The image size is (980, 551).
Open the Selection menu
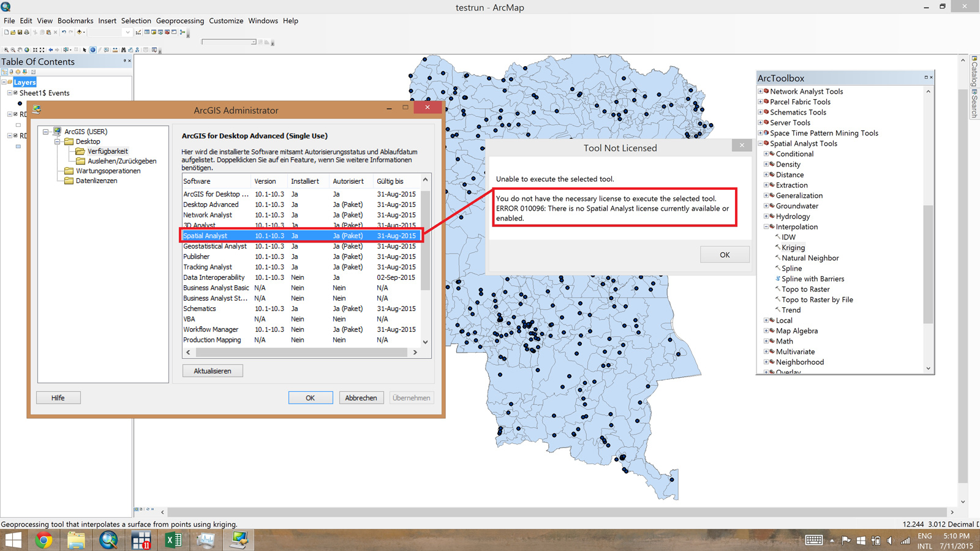[x=136, y=21]
